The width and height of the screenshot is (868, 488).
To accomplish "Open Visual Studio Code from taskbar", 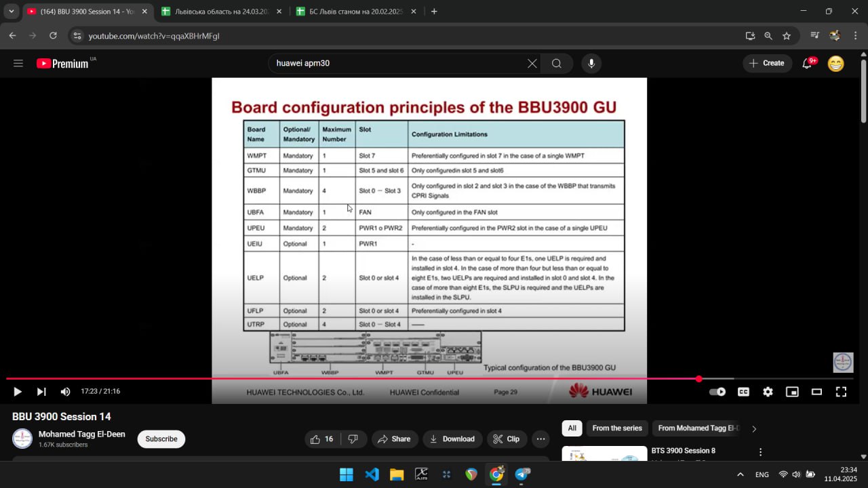I will pyautogui.click(x=372, y=474).
